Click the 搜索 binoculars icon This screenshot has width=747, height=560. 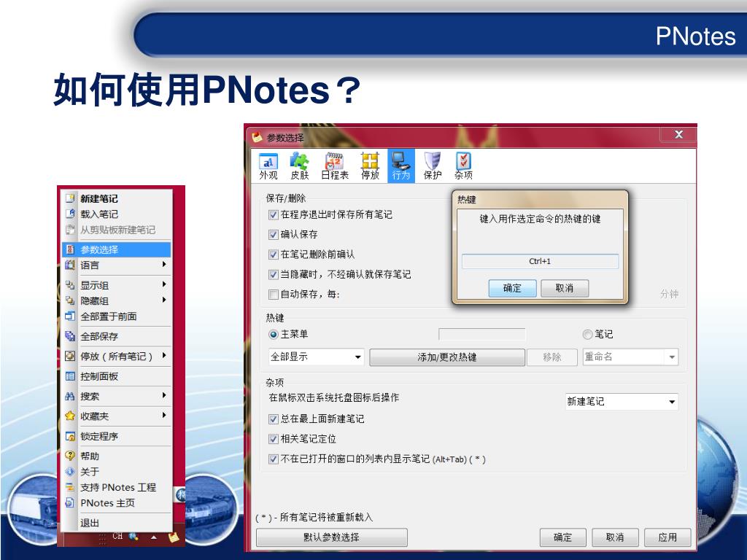coord(70,396)
